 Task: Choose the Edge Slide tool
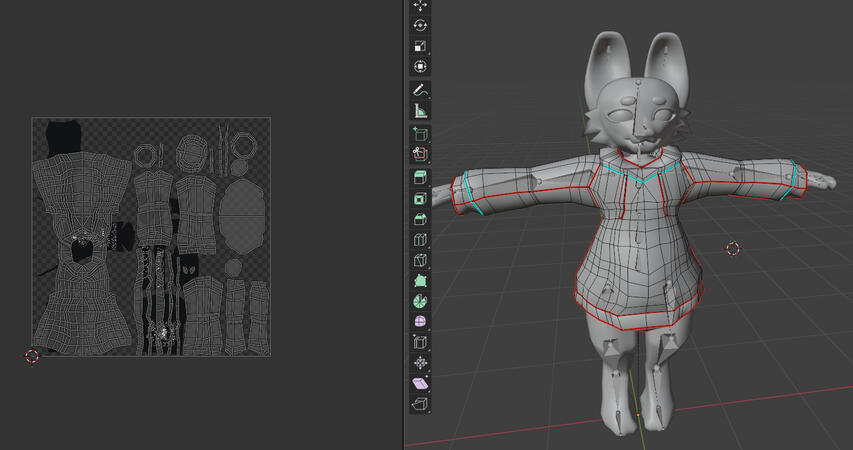pyautogui.click(x=420, y=342)
